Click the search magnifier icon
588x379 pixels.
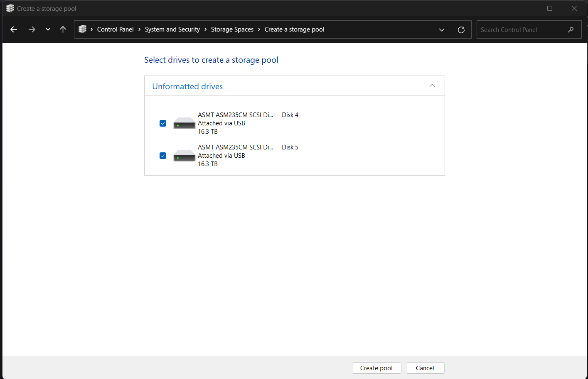tap(571, 30)
